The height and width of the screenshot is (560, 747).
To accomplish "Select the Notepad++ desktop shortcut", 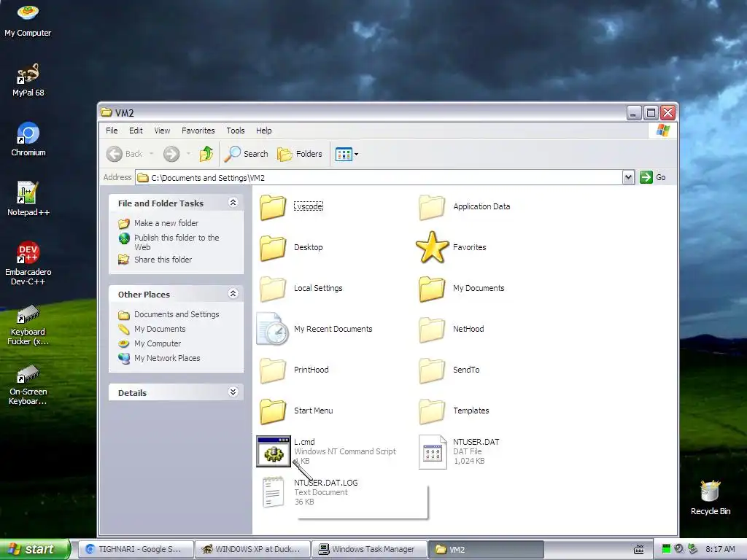I will (28, 199).
